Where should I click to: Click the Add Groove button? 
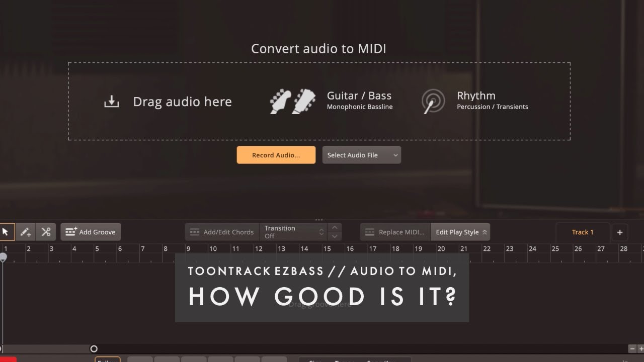pos(91,232)
